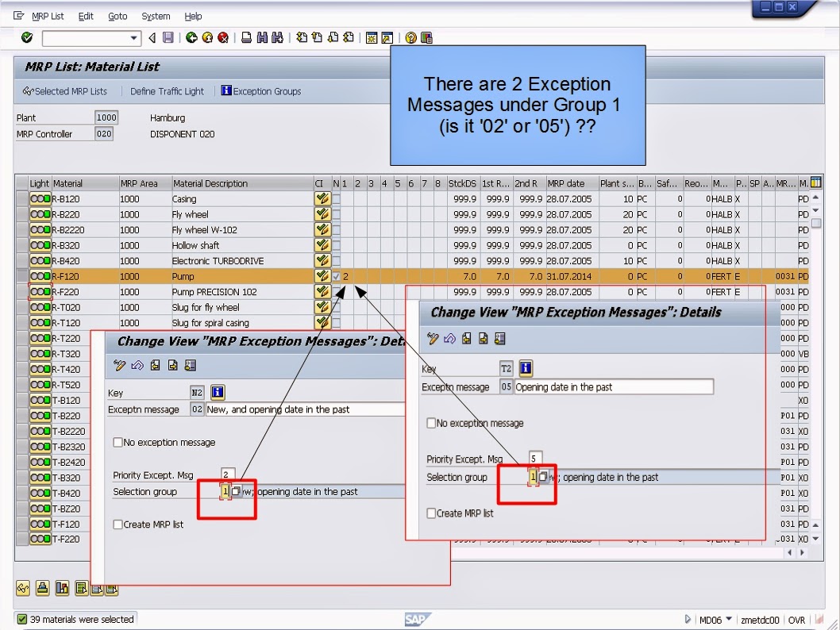This screenshot has height=630, width=840.
Task: Click the Print icon in standard toolbar
Action: click(246, 37)
